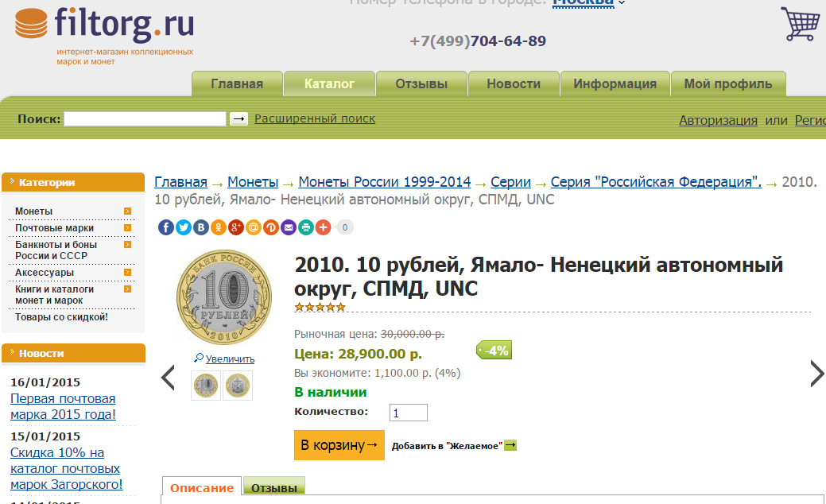This screenshot has height=504, width=826.
Task: Open Аксессуары category link
Action: click(x=45, y=273)
